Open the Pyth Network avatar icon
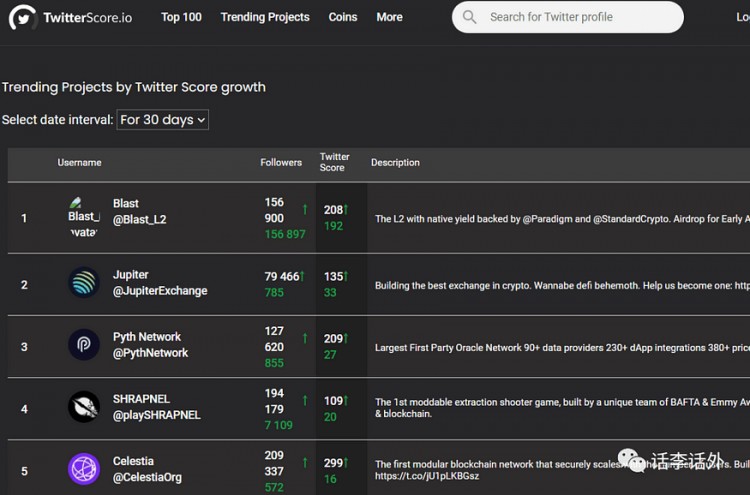The image size is (750, 495). (84, 344)
